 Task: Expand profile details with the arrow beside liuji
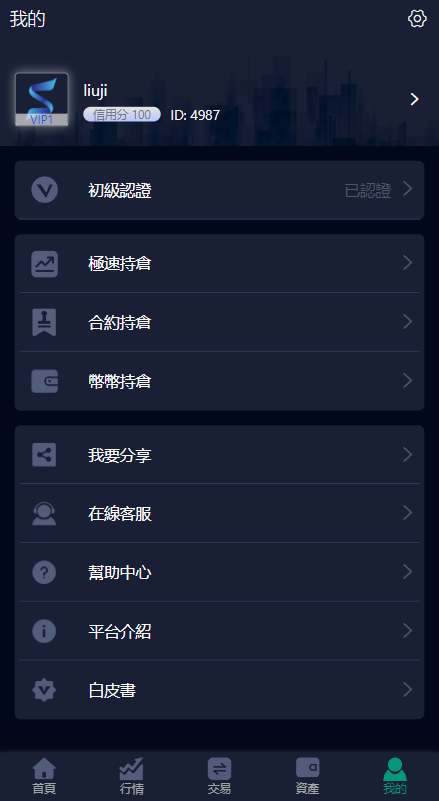click(x=414, y=99)
